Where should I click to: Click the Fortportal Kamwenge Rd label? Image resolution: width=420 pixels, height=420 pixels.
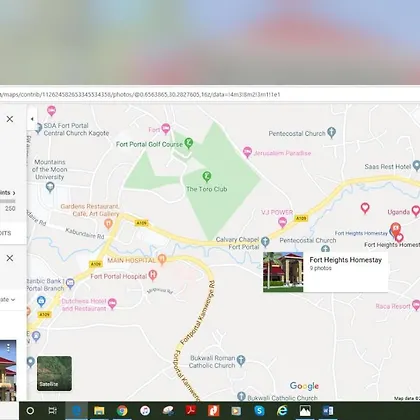point(199,313)
